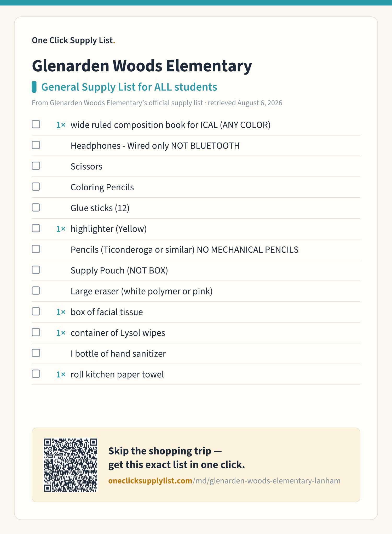Click the Glenarden Woods Elementary heading
Viewport: 392px width, 534px height.
142,66
